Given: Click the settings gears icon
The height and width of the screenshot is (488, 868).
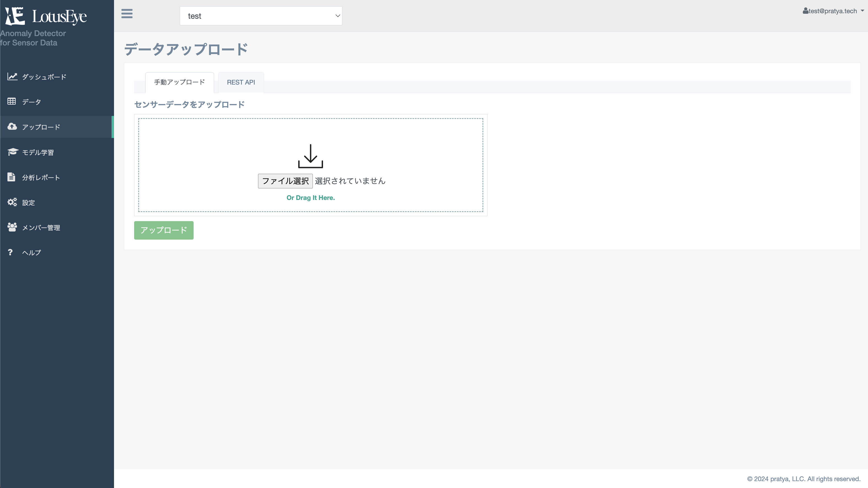Looking at the screenshot, I should [12, 202].
